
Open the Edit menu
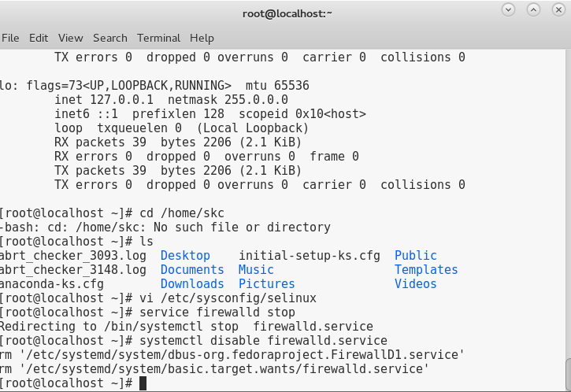39,38
